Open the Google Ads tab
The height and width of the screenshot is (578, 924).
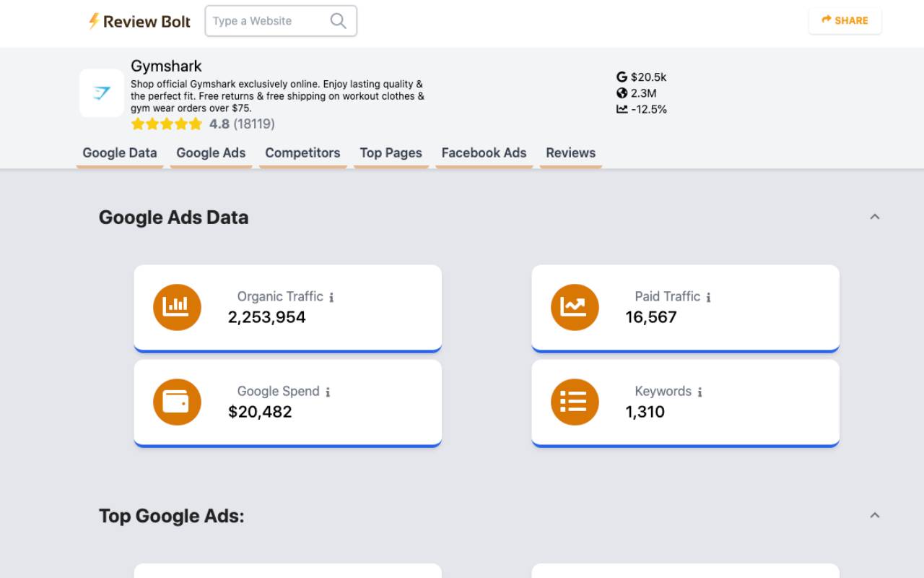pyautogui.click(x=211, y=153)
